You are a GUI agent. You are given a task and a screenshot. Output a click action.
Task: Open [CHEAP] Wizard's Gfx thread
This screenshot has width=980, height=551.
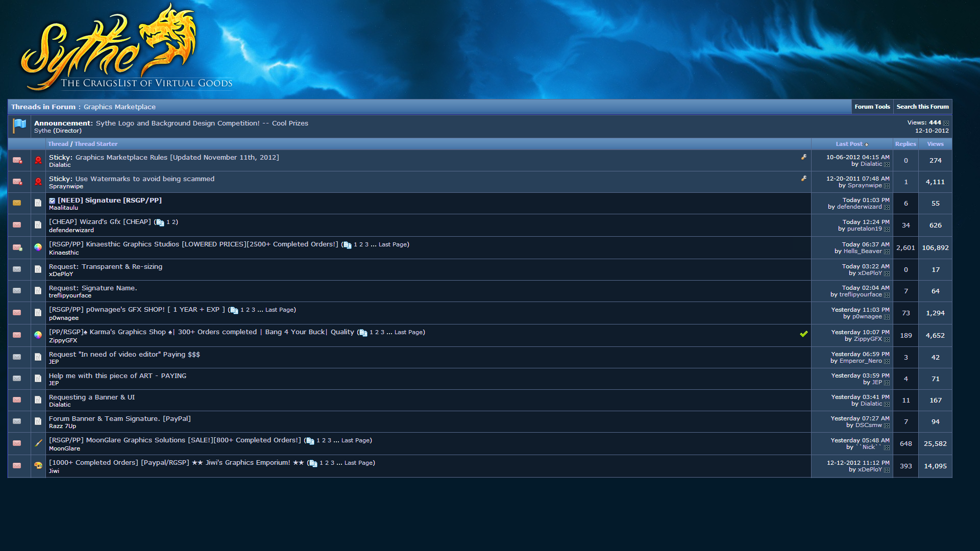coord(100,221)
